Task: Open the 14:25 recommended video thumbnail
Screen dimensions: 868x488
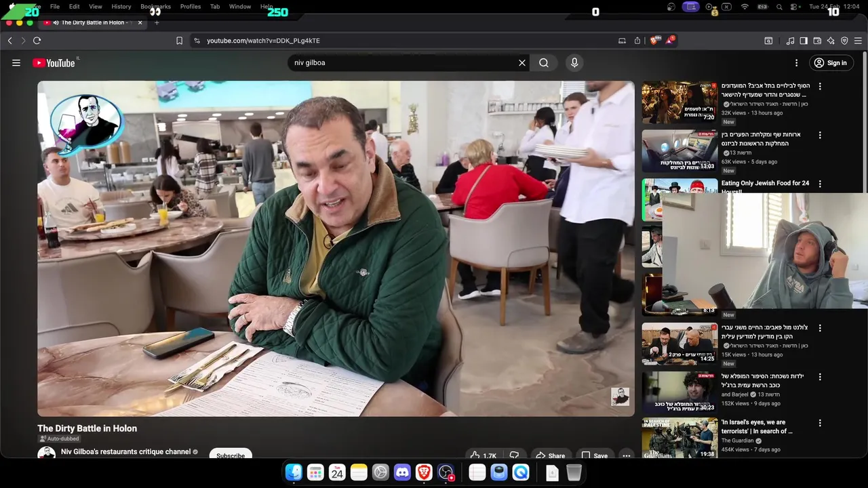Action: pyautogui.click(x=679, y=344)
